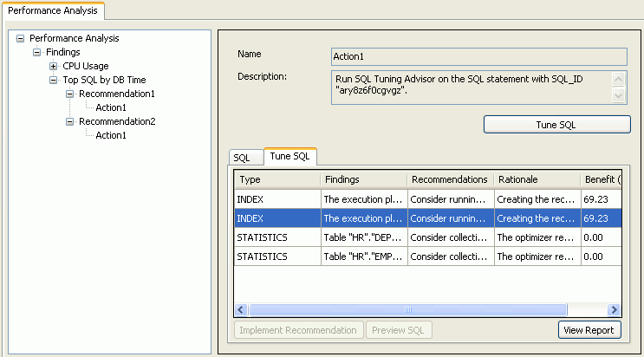Select the CPU Usage finding
This screenshot has height=357, width=644.
86,66
